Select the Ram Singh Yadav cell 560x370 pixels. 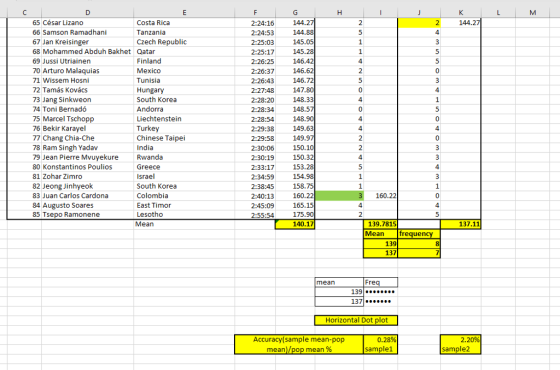point(88,148)
